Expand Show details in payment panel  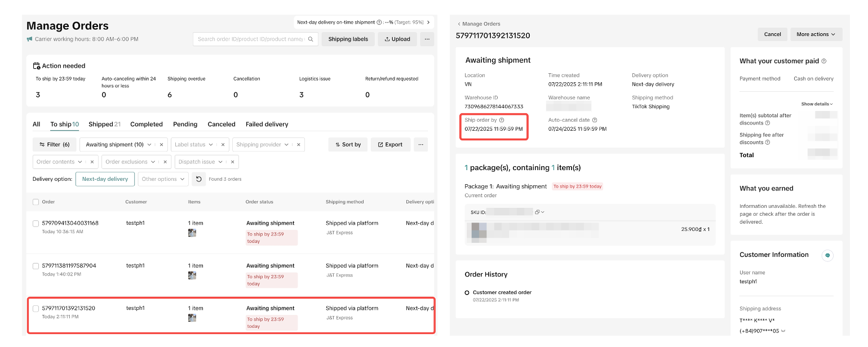click(817, 104)
